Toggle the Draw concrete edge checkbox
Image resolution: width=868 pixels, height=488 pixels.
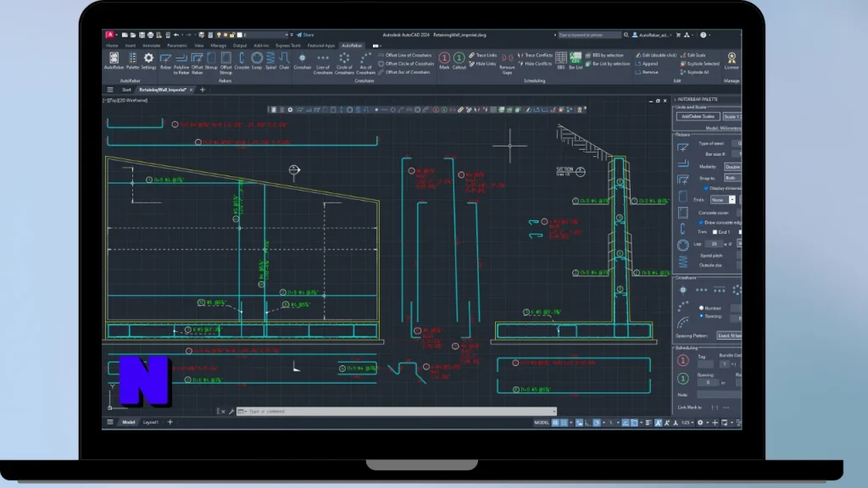point(701,223)
